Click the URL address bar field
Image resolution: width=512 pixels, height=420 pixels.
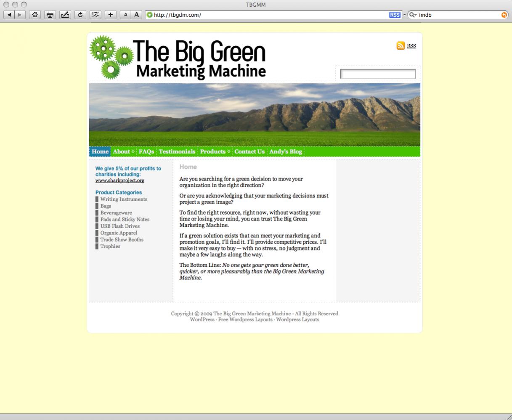tap(273, 15)
